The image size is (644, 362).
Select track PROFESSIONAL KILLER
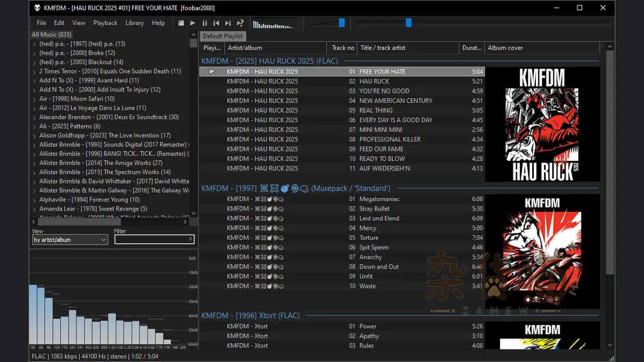click(x=342, y=139)
